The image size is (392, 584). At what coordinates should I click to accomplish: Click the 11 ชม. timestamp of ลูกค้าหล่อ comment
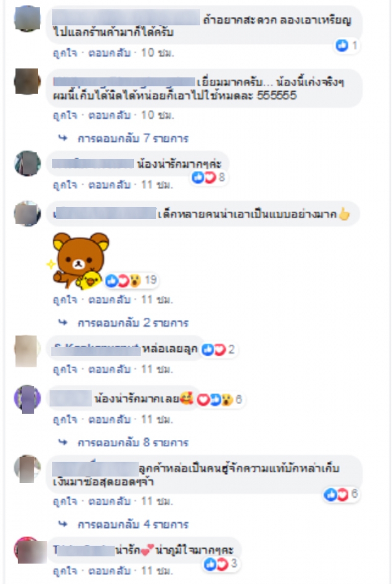click(157, 502)
